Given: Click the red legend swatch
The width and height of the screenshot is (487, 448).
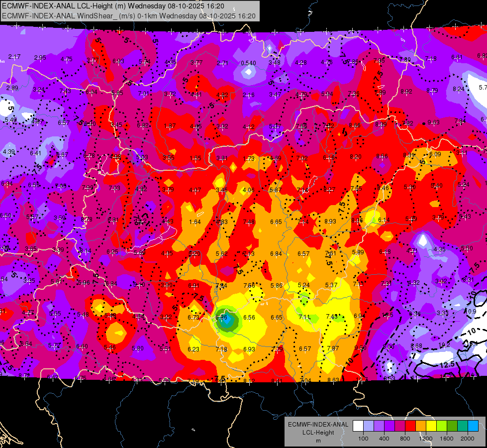Looking at the screenshot, I should tap(410, 426).
